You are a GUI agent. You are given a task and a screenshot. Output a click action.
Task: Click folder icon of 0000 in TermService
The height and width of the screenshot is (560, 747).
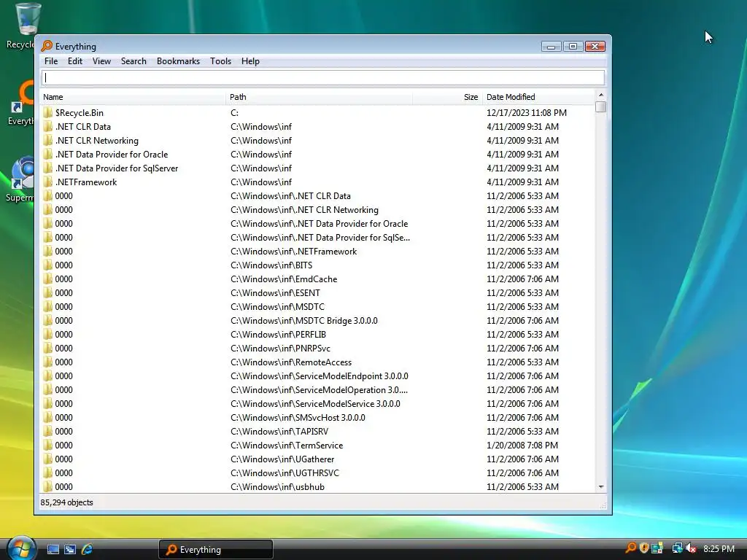(47, 446)
